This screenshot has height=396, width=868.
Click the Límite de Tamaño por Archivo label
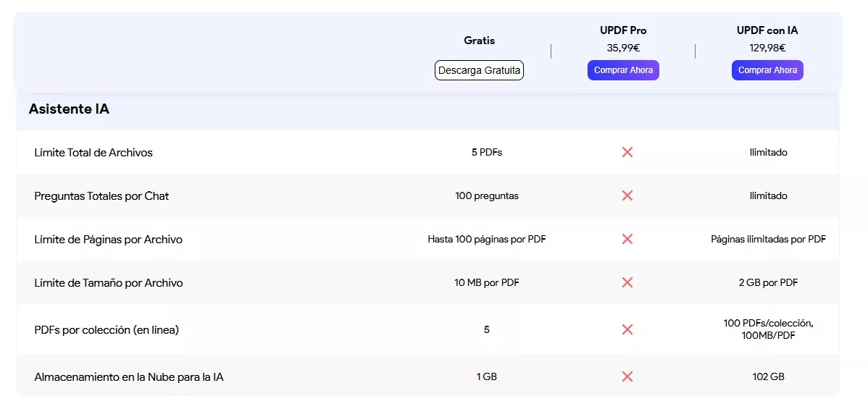(109, 283)
